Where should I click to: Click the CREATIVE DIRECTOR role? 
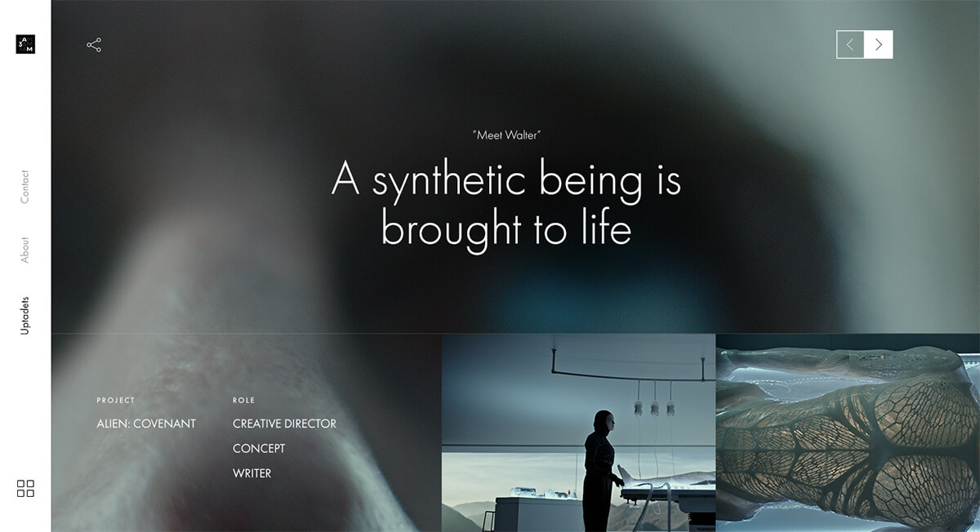[284, 423]
